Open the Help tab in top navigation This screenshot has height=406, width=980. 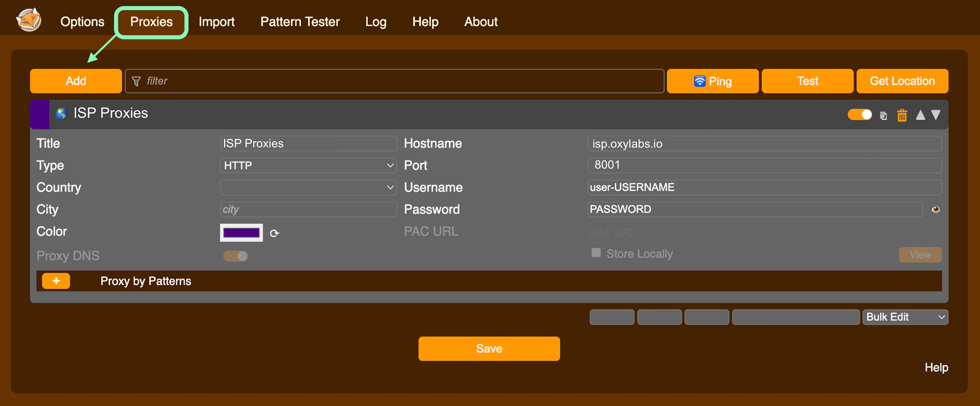(425, 22)
